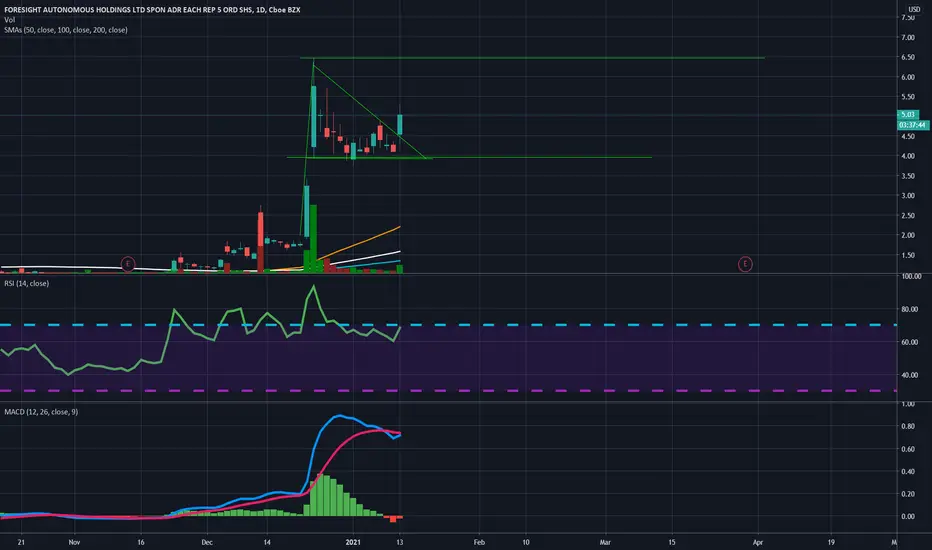Click the 3.00 price axis label
Image resolution: width=932 pixels, height=550 pixels.
tap(908, 196)
